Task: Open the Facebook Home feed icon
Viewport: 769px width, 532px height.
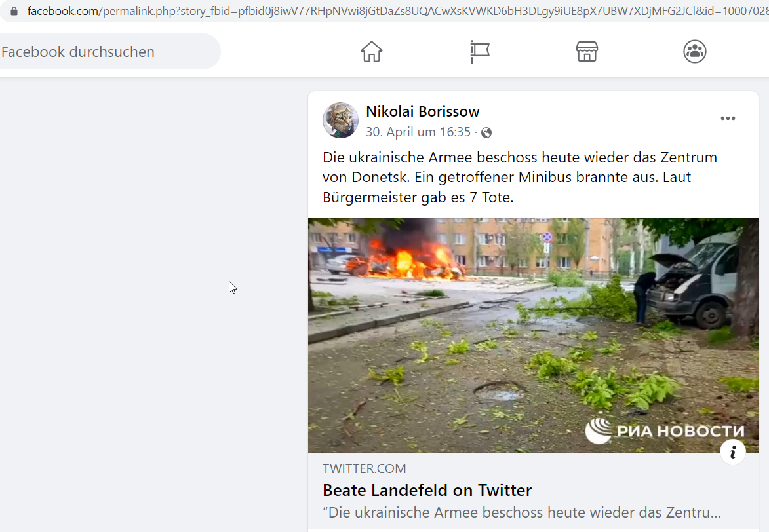Action: tap(372, 52)
